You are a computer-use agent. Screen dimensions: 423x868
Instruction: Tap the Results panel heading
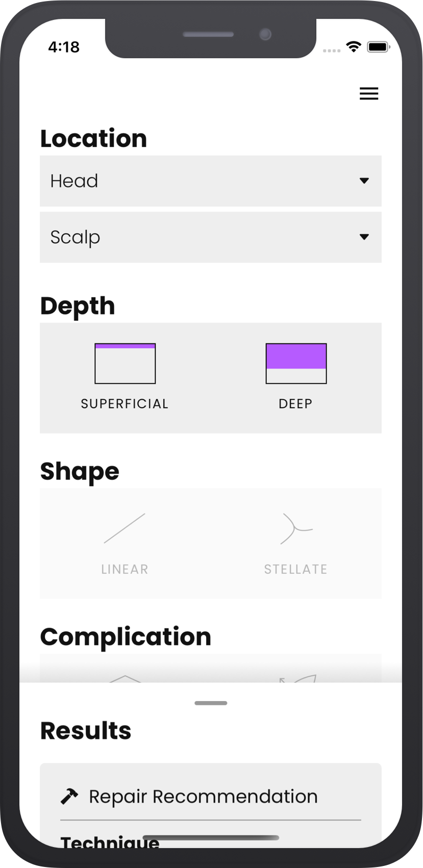tap(86, 731)
